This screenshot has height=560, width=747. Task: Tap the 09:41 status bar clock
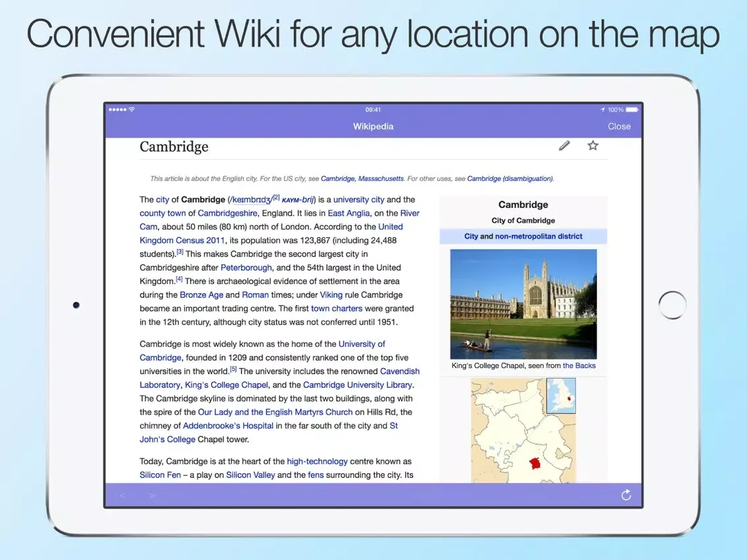pyautogui.click(x=373, y=110)
